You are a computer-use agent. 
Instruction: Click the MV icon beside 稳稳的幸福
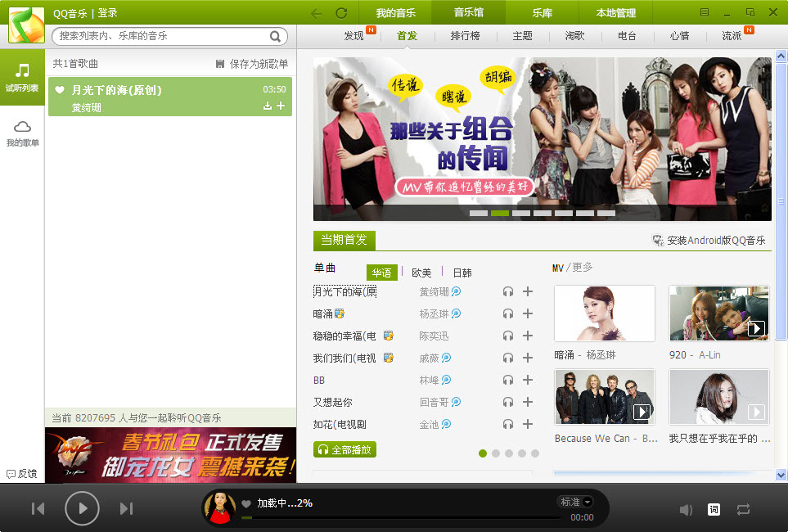coord(389,336)
